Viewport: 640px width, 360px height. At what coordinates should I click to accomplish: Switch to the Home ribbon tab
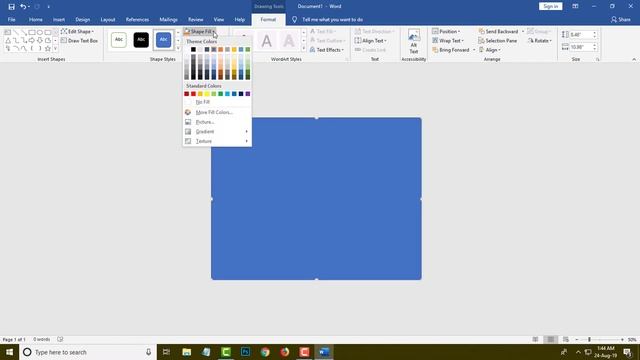[x=36, y=20]
